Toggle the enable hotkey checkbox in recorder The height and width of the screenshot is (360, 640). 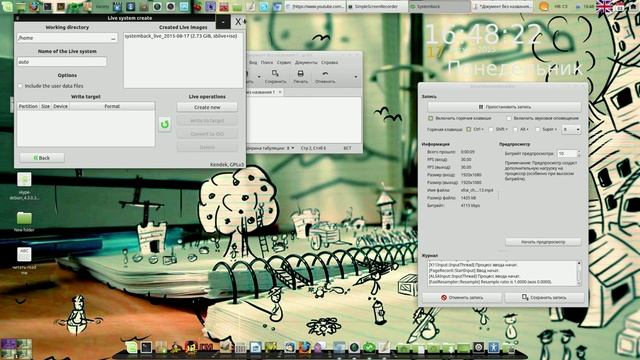click(x=431, y=118)
